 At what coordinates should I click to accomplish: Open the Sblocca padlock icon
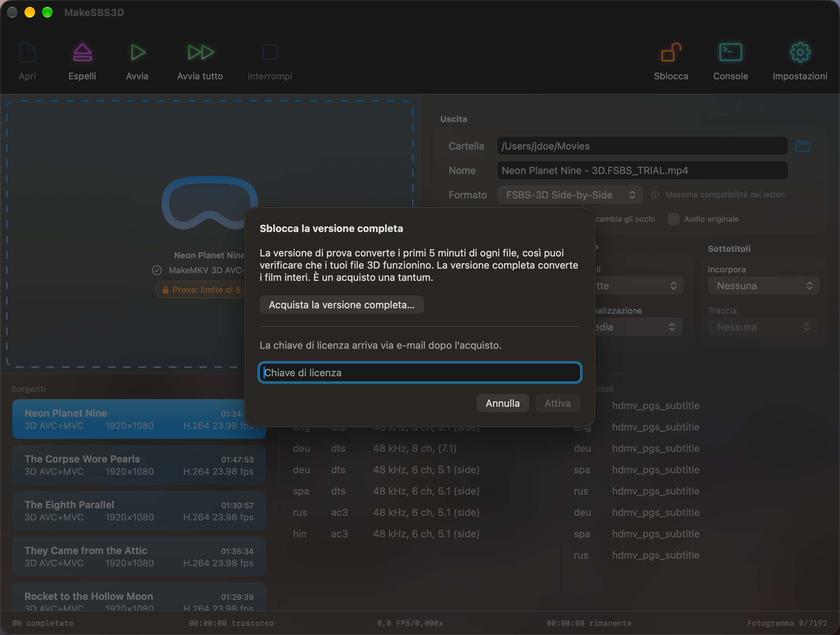click(x=671, y=52)
